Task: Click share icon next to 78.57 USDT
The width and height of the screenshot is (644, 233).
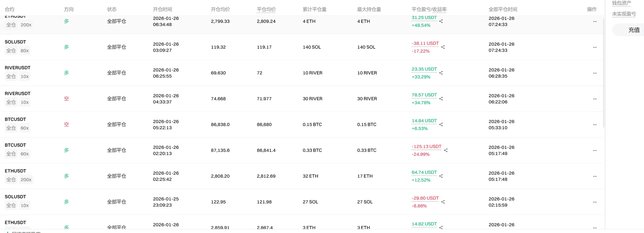Action: 441,99
